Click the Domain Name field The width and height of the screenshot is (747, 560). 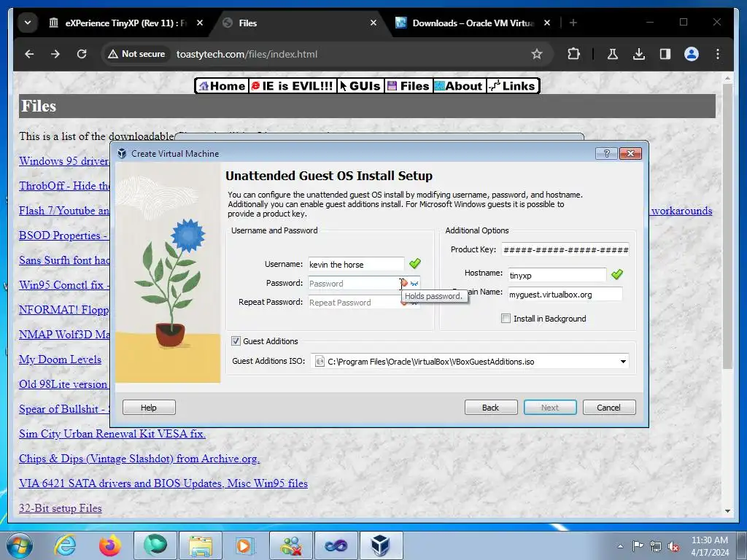pyautogui.click(x=565, y=295)
